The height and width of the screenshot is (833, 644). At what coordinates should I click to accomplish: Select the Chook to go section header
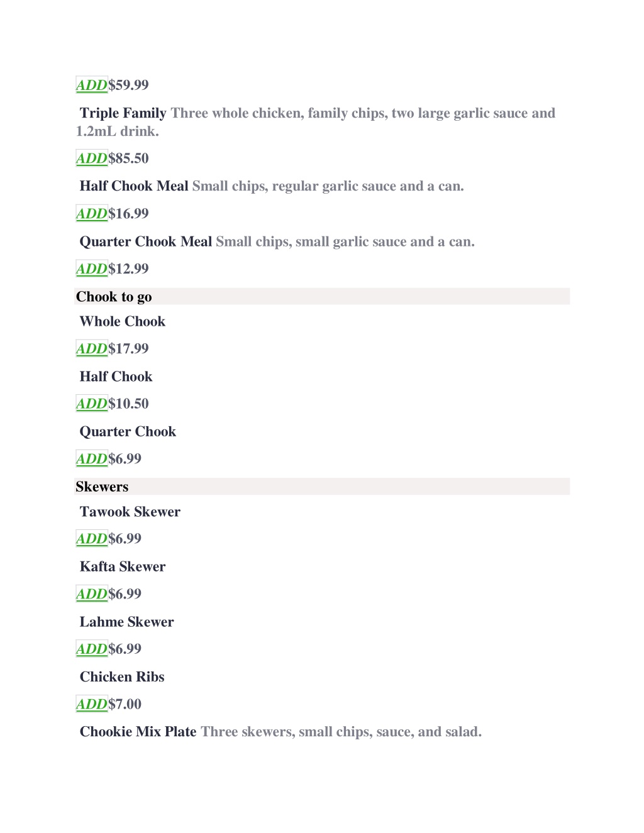322,297
